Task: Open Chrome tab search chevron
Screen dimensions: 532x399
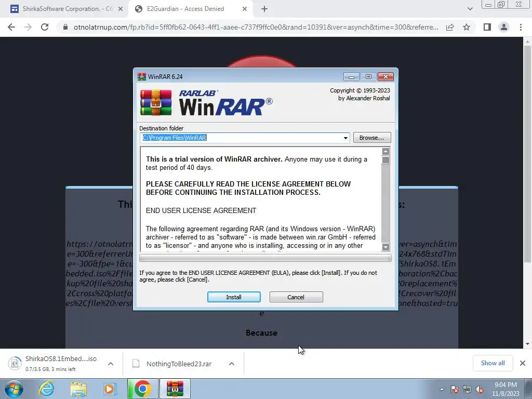Action: [470, 9]
